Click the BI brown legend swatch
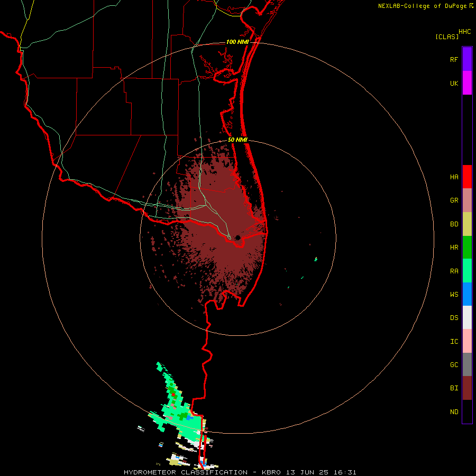The width and height of the screenshot is (476, 476). pyautogui.click(x=467, y=388)
